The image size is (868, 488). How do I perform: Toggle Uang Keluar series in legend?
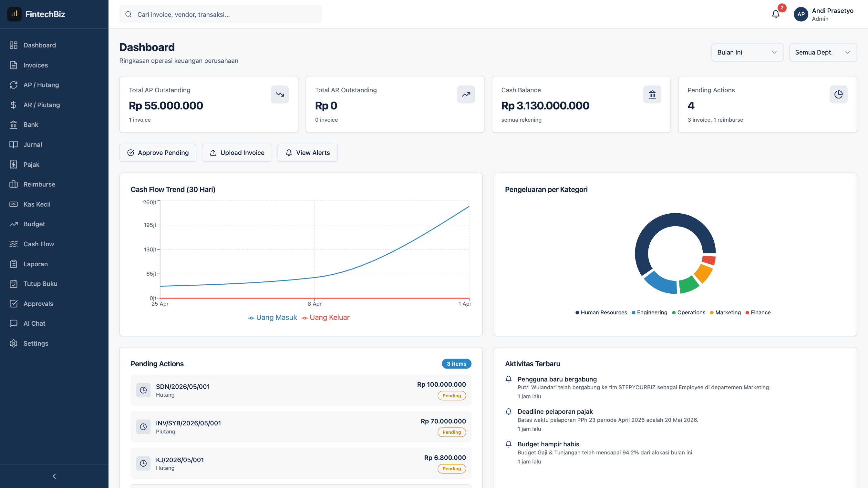click(x=325, y=317)
